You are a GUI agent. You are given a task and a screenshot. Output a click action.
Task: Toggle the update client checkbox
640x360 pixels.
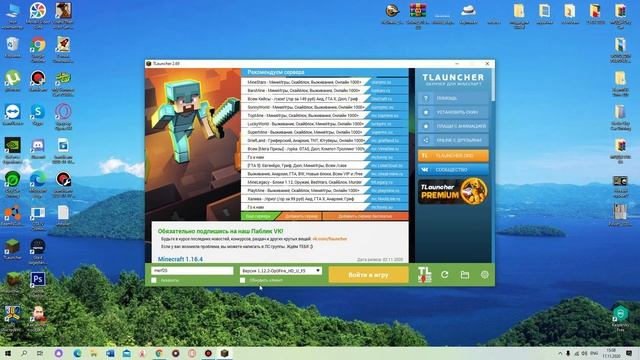(x=242, y=280)
